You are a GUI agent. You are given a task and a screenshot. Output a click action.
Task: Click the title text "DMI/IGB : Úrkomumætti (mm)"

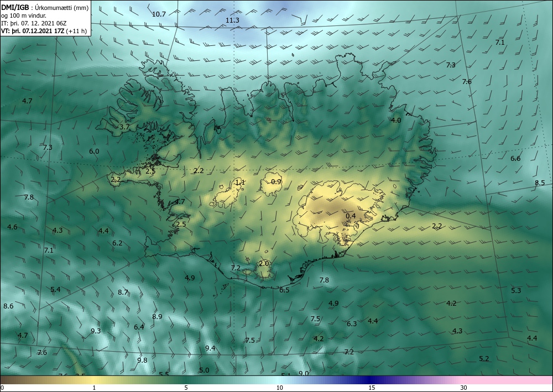click(45, 8)
